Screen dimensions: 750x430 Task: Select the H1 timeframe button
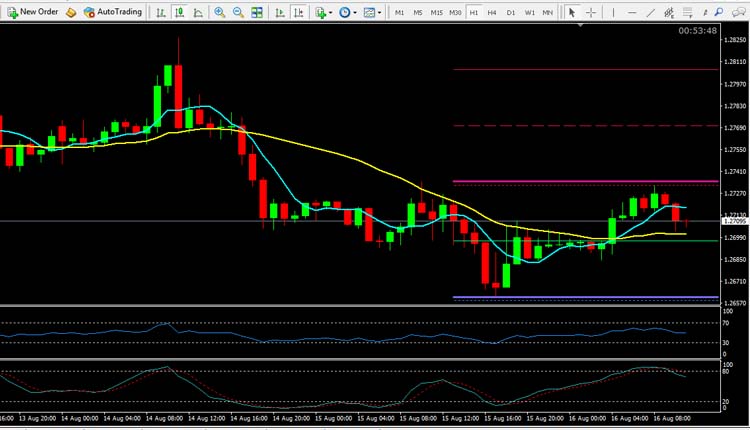pyautogui.click(x=474, y=13)
